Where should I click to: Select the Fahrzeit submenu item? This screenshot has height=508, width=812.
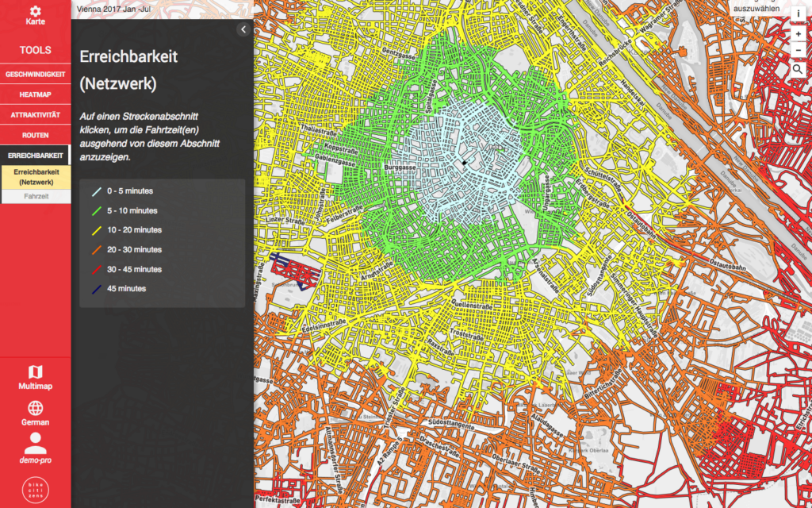click(36, 197)
